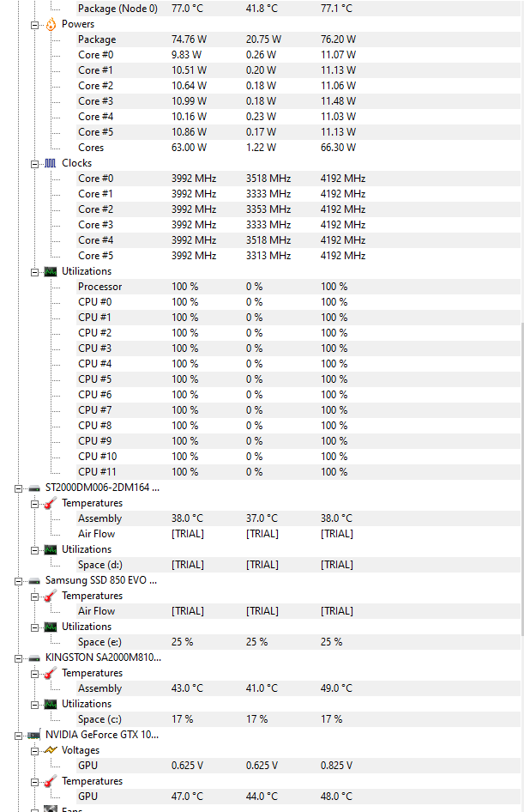Select the Space (c:) utilization row
The height and width of the screenshot is (812, 524).
(104, 719)
